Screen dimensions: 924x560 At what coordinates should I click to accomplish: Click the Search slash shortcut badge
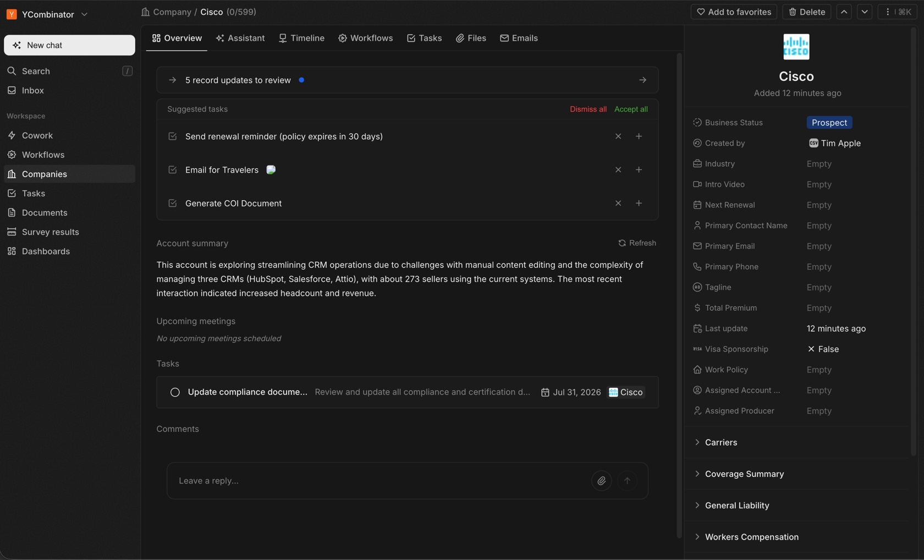127,71
